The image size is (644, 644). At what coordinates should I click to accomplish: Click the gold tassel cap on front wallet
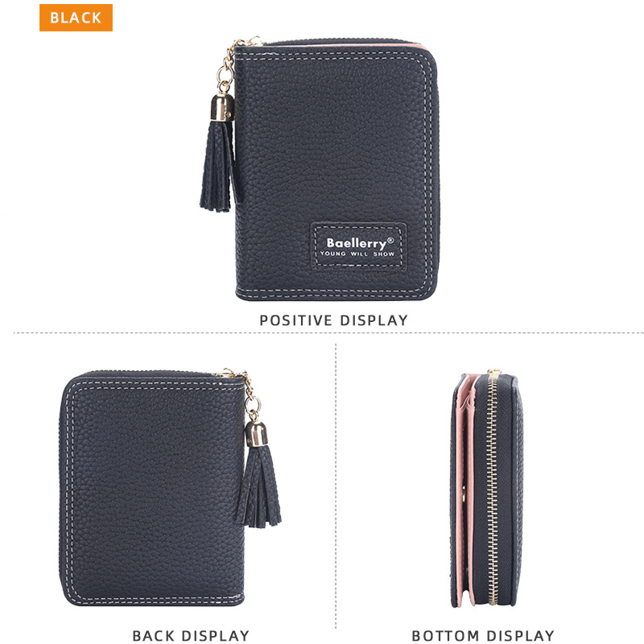pos(222,108)
